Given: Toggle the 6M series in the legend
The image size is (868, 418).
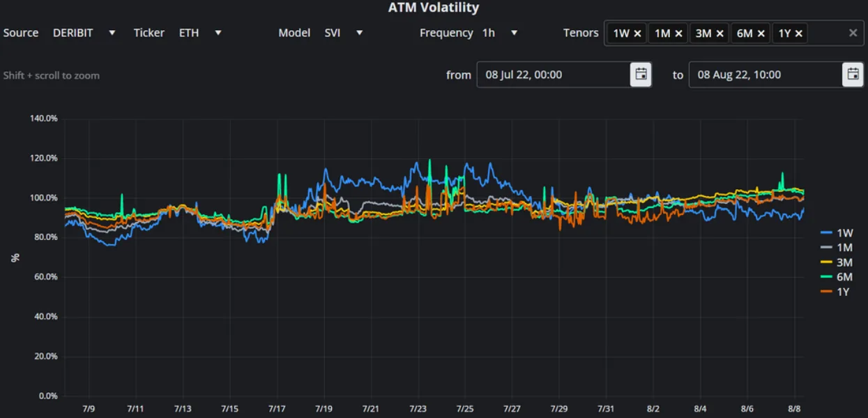Looking at the screenshot, I should [x=837, y=277].
